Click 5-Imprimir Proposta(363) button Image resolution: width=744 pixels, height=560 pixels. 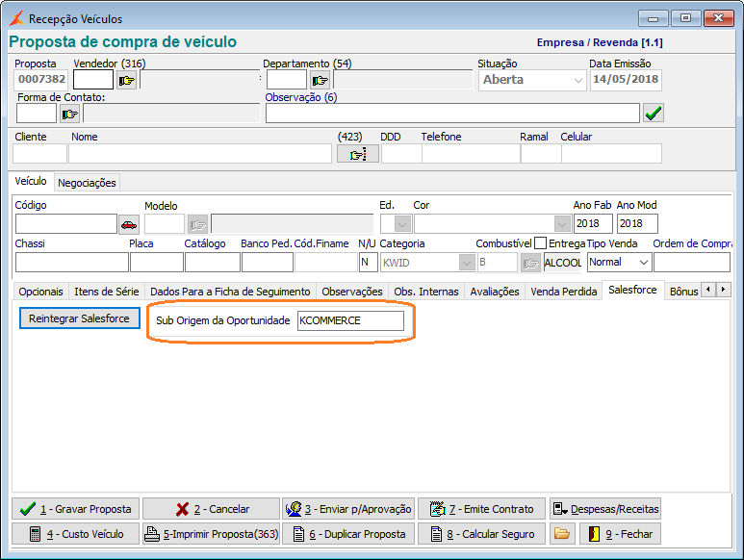click(211, 534)
